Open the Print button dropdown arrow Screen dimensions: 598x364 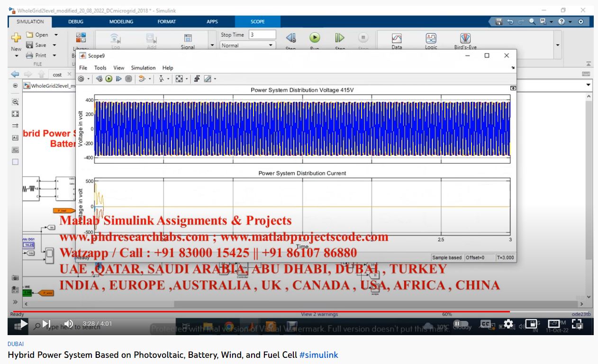[54, 55]
